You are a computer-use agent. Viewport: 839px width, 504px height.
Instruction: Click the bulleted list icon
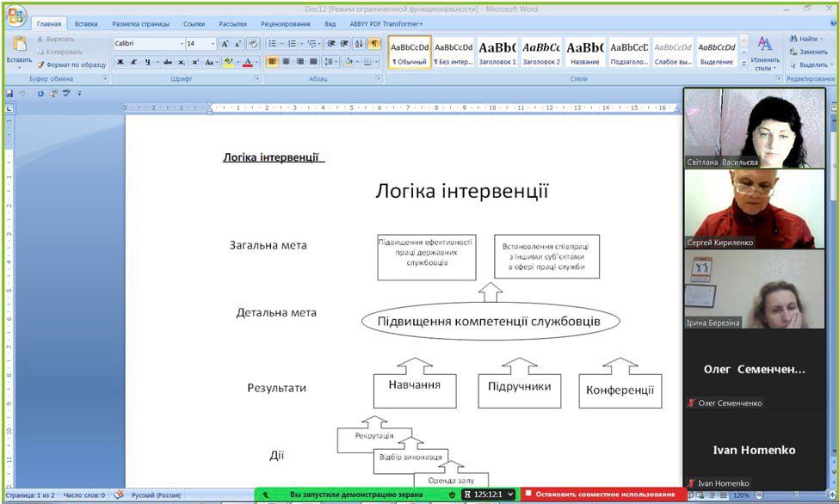[x=273, y=44]
